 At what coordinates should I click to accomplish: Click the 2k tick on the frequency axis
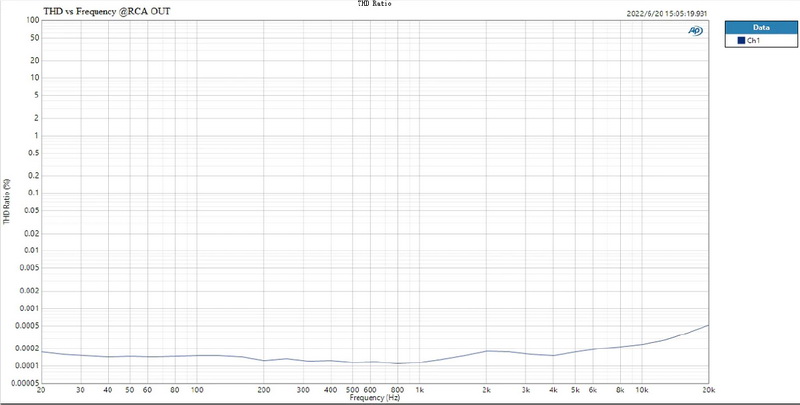coord(487,390)
